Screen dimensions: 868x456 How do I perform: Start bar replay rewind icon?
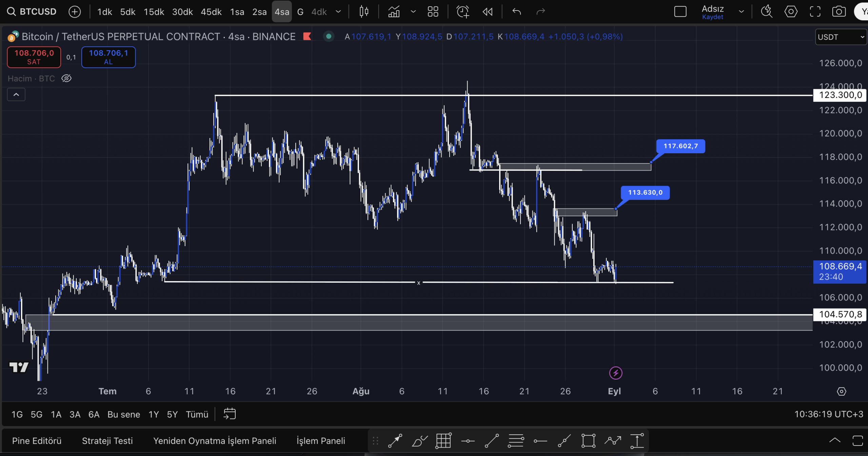488,12
